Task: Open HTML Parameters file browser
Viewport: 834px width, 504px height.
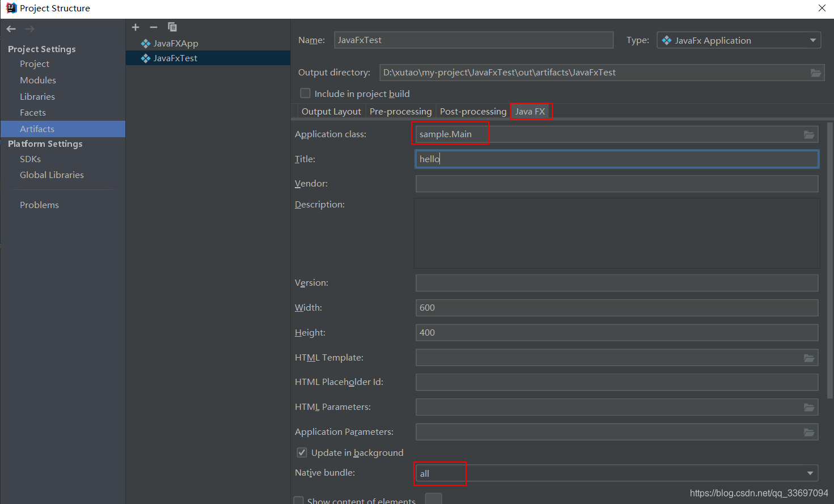Action: 809,407
